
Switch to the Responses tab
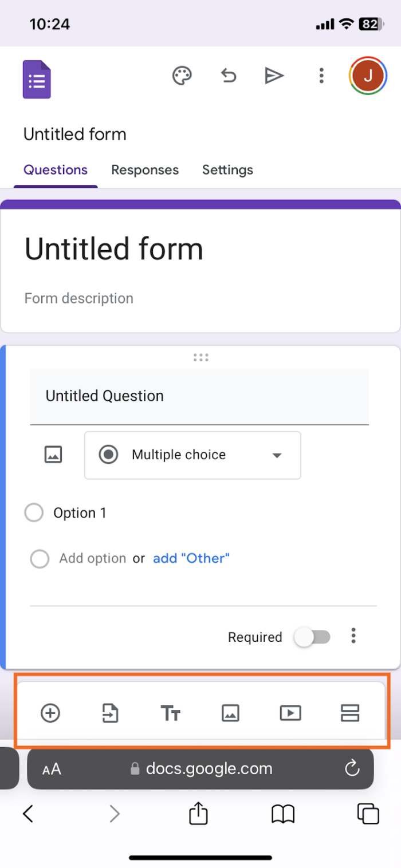(x=145, y=169)
